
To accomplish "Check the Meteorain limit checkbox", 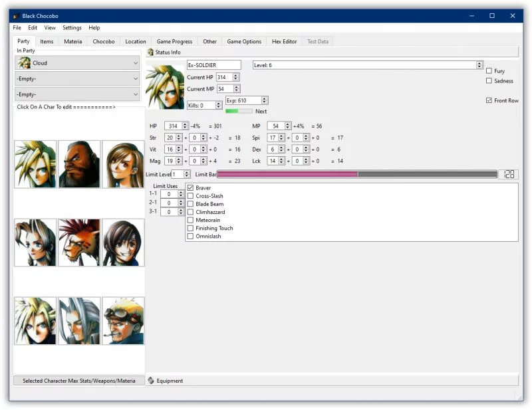I will pyautogui.click(x=190, y=220).
